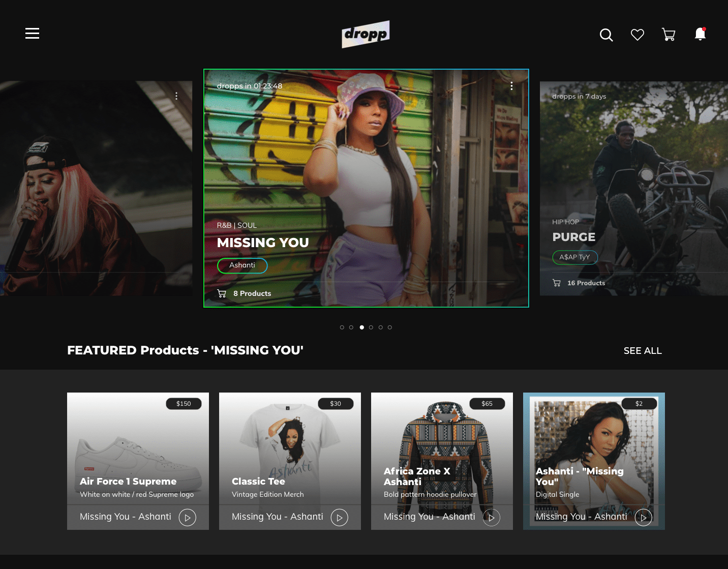Click the 'Digital Single' description
The image size is (728, 569).
coord(558,494)
